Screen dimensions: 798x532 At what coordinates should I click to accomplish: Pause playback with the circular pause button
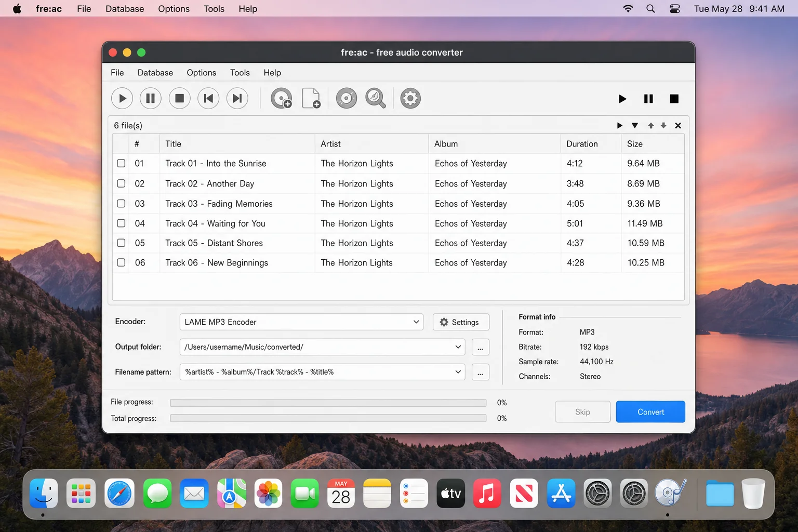coord(151,98)
